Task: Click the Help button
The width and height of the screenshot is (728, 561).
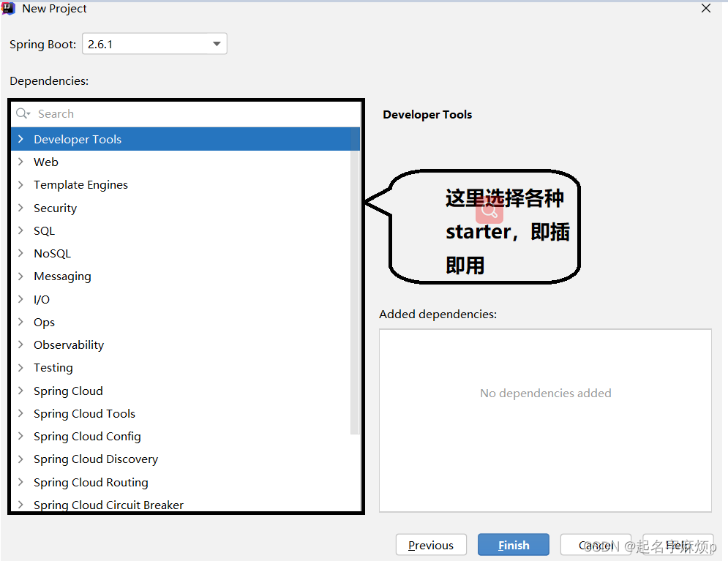Action: click(678, 545)
